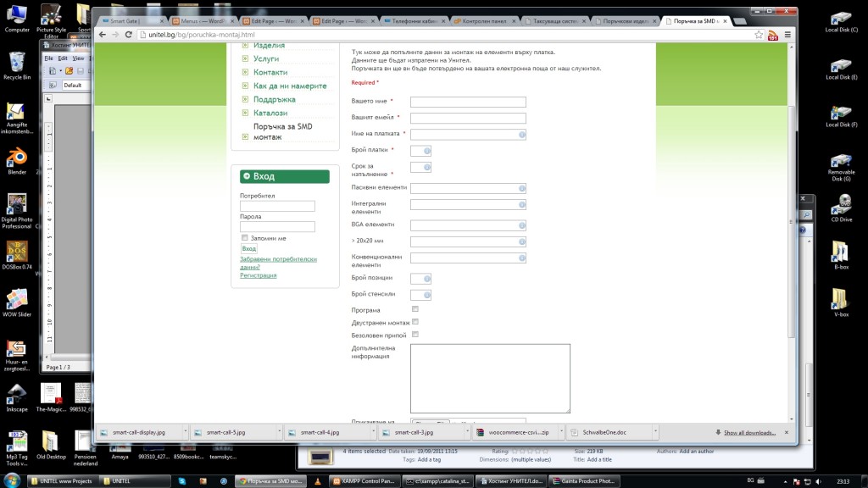Image resolution: width=868 pixels, height=488 pixels.
Task: Click info icon in Име на платката field
Action: point(521,135)
